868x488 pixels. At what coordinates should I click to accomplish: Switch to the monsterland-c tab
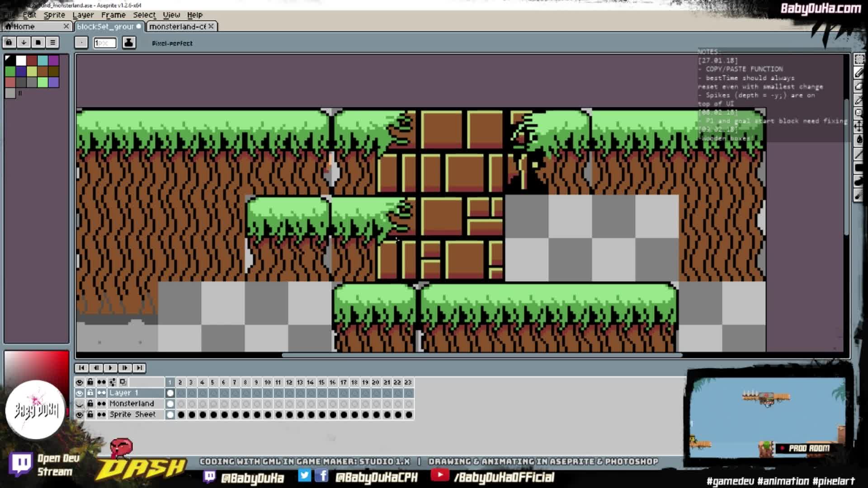tap(176, 26)
